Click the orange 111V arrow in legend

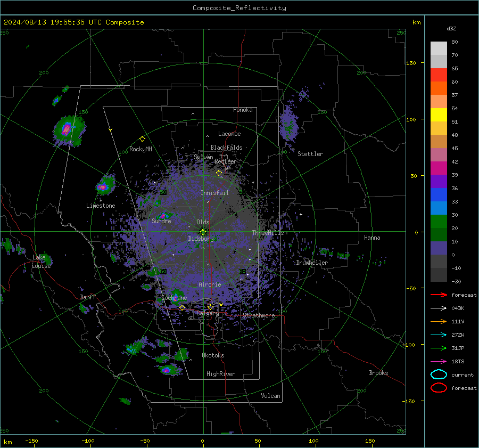(439, 321)
